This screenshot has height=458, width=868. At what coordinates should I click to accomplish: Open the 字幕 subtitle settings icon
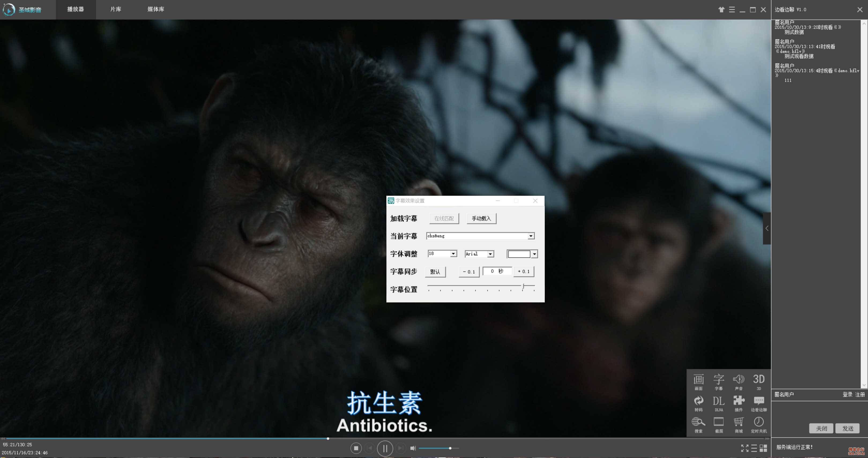[718, 382]
